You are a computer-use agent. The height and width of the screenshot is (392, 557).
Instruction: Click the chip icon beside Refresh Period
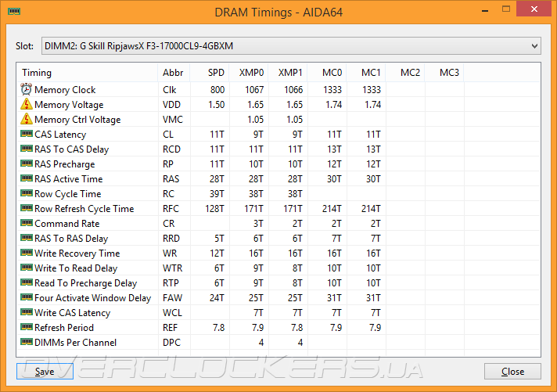pyautogui.click(x=27, y=327)
